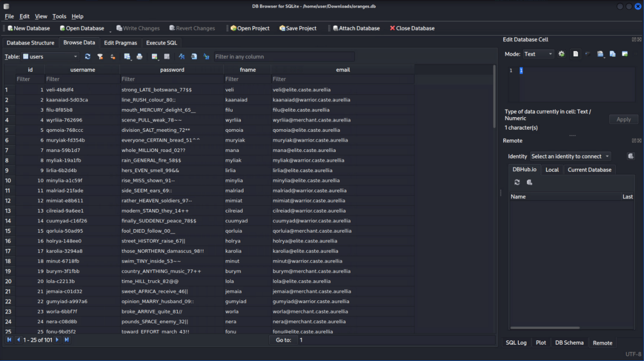644x361 pixels.
Task: Click the save table as displayed icon
Action: click(x=127, y=57)
